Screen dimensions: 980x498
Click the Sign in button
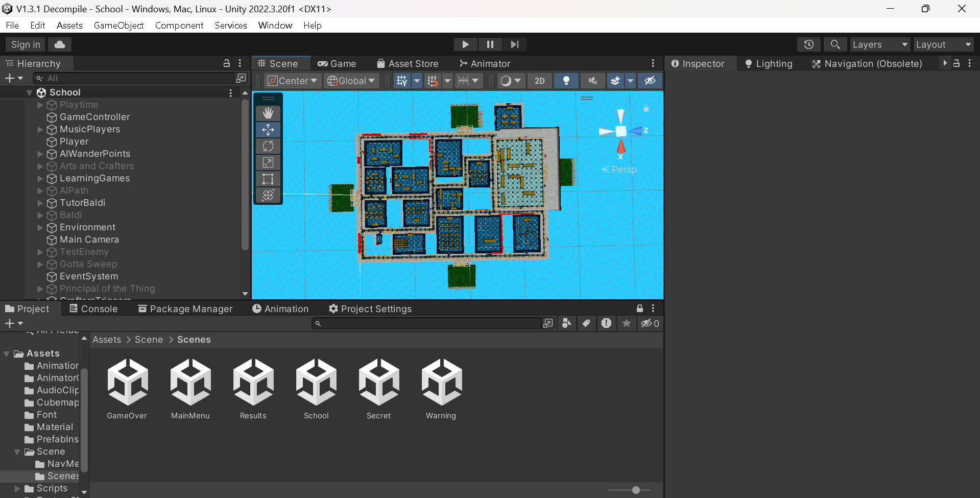[x=24, y=44]
